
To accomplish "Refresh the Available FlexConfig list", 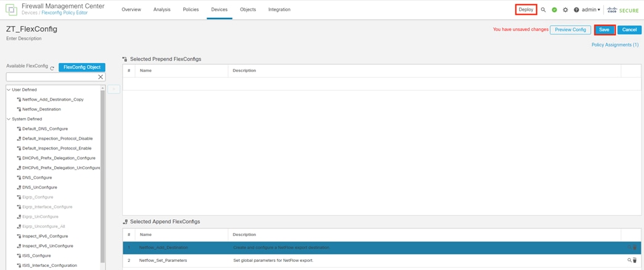I will pos(52,69).
